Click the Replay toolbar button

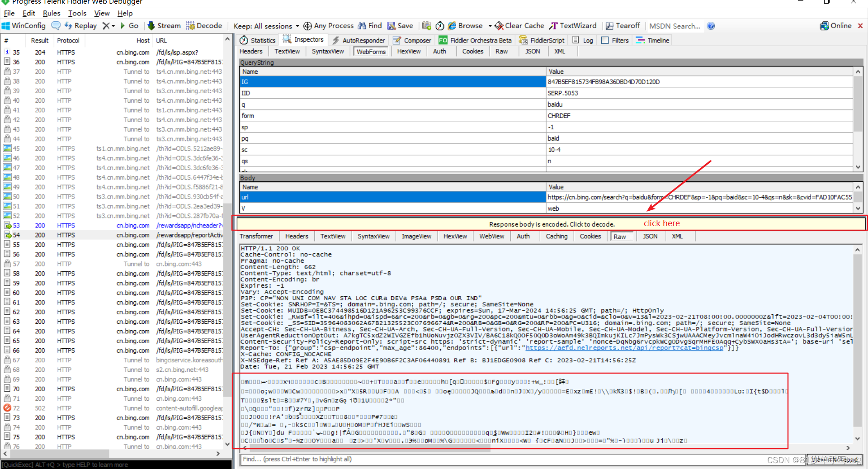(x=80, y=26)
